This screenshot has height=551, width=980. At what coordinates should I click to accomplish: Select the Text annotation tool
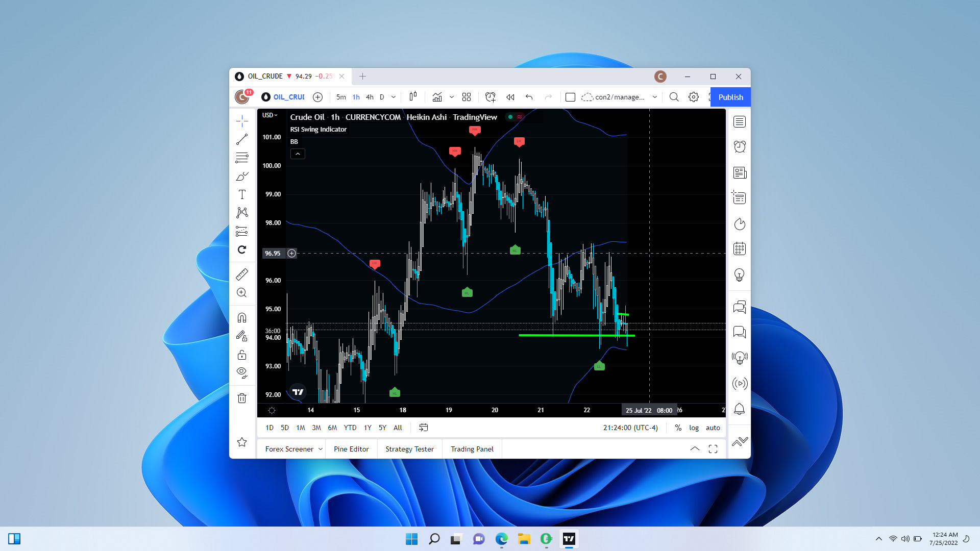coord(242,194)
